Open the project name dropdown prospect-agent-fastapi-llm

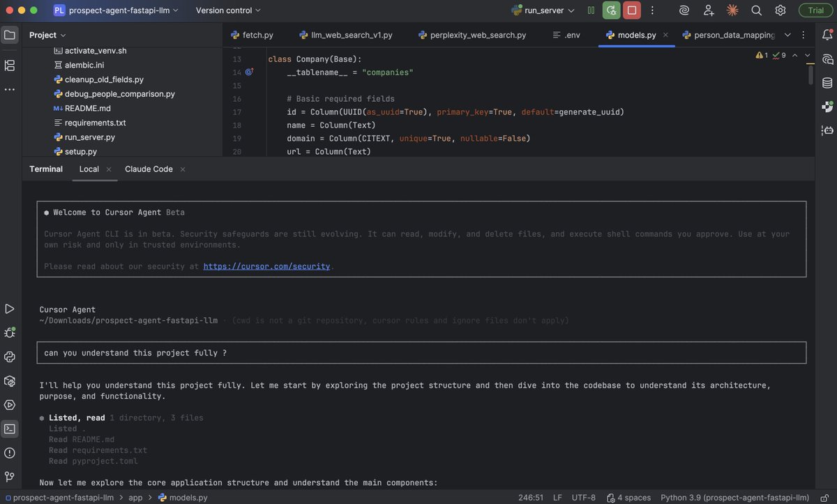[x=116, y=10]
